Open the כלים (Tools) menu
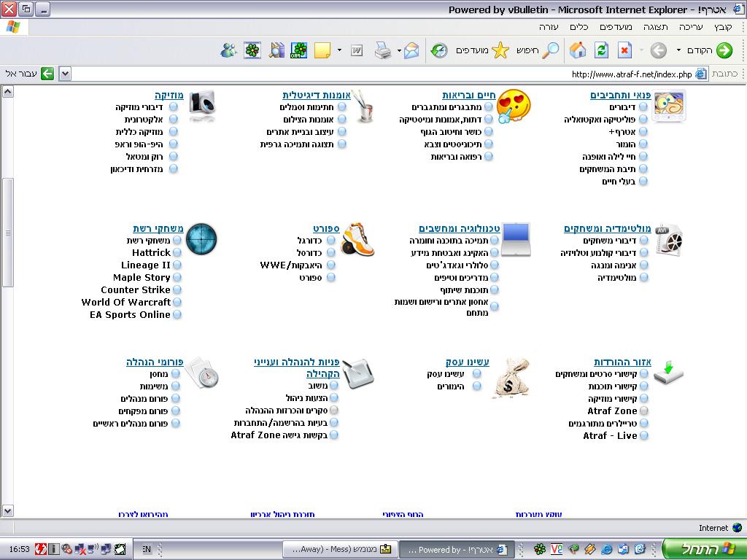 click(x=578, y=26)
